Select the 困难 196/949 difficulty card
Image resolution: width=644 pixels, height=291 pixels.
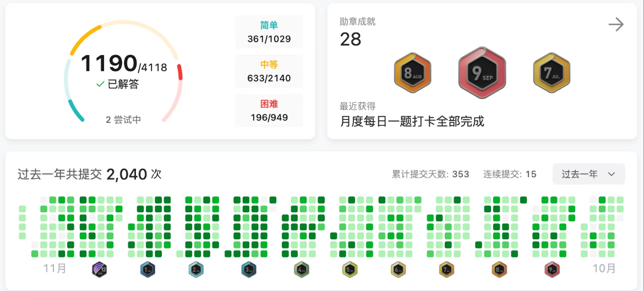269,111
